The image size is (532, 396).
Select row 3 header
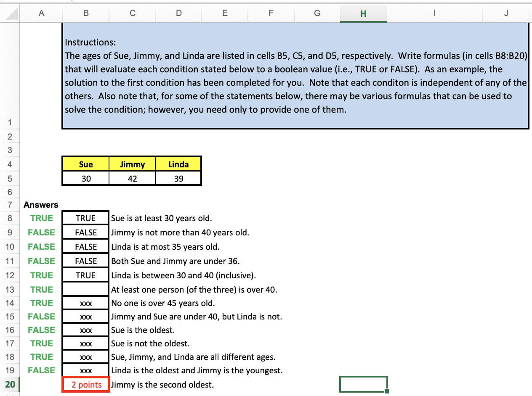click(x=9, y=150)
